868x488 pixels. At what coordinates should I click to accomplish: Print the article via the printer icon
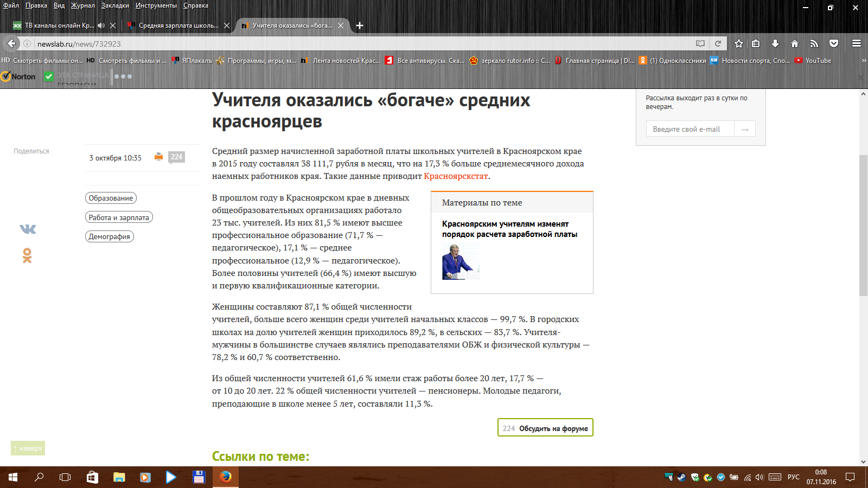coord(158,157)
